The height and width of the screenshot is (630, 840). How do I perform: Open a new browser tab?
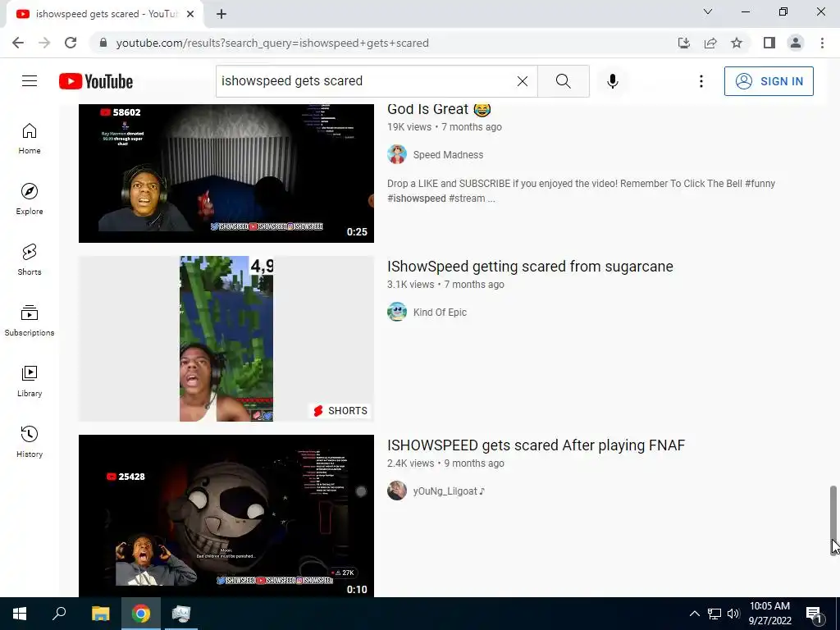221,14
